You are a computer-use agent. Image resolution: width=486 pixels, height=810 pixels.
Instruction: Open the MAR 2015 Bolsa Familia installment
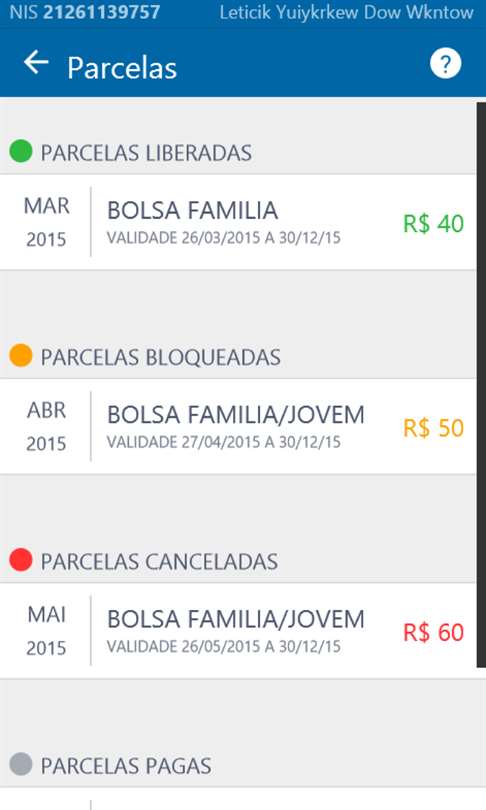[x=238, y=222]
